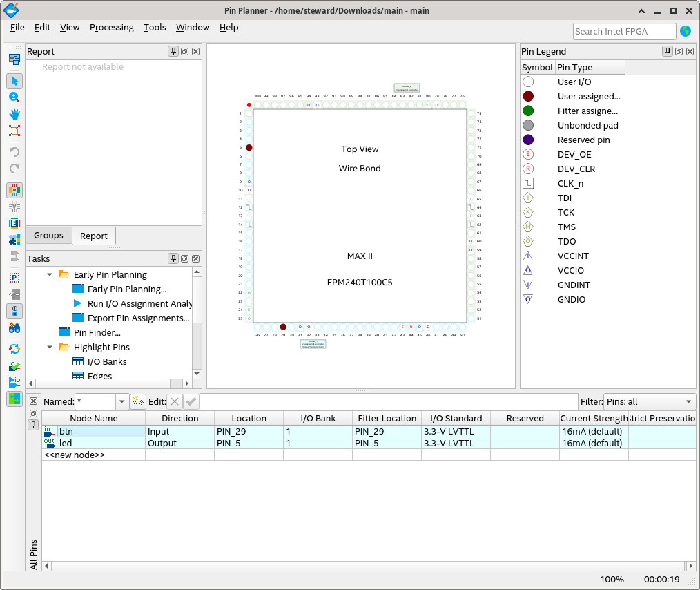Screen dimensions: 700x590
Task: Click the dark red User assigned legend symbol
Action: [528, 97]
